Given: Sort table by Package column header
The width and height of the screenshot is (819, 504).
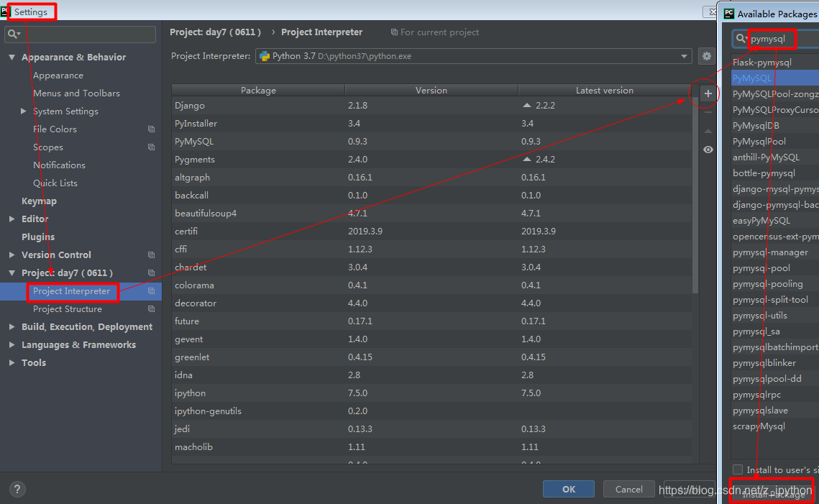Looking at the screenshot, I should (x=258, y=91).
